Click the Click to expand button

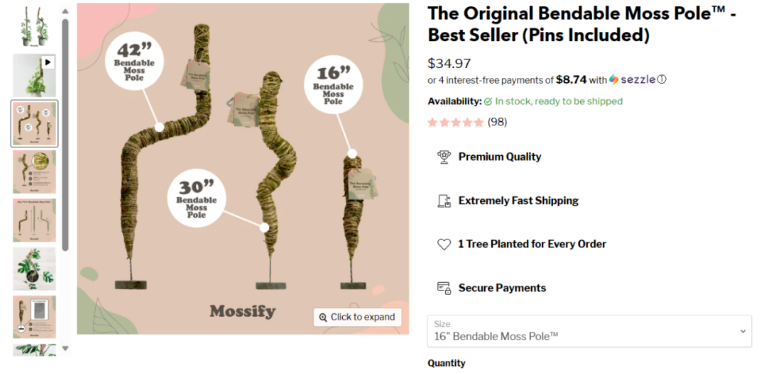358,317
